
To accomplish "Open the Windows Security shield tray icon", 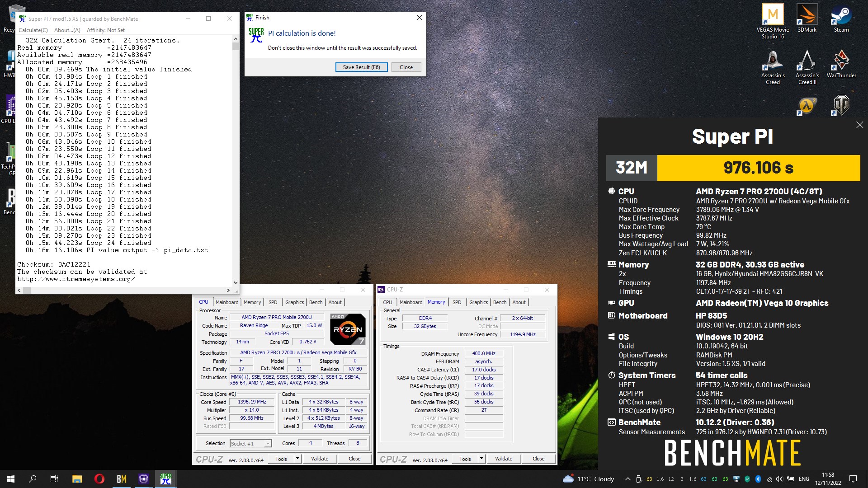I will pyautogui.click(x=747, y=479).
